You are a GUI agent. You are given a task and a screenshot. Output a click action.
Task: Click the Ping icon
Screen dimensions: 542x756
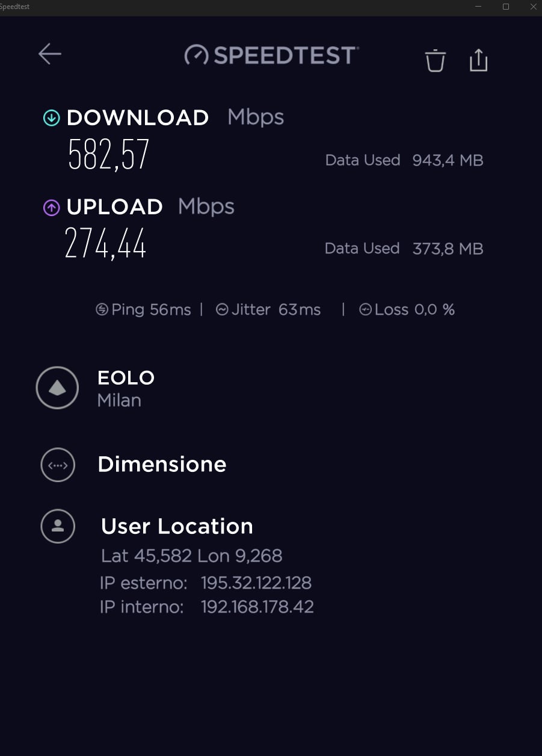[102, 309]
